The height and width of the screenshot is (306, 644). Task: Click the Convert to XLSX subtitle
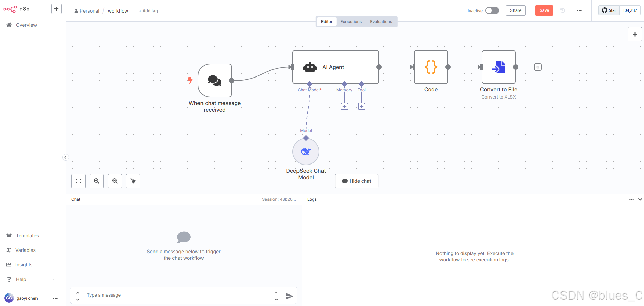(499, 97)
